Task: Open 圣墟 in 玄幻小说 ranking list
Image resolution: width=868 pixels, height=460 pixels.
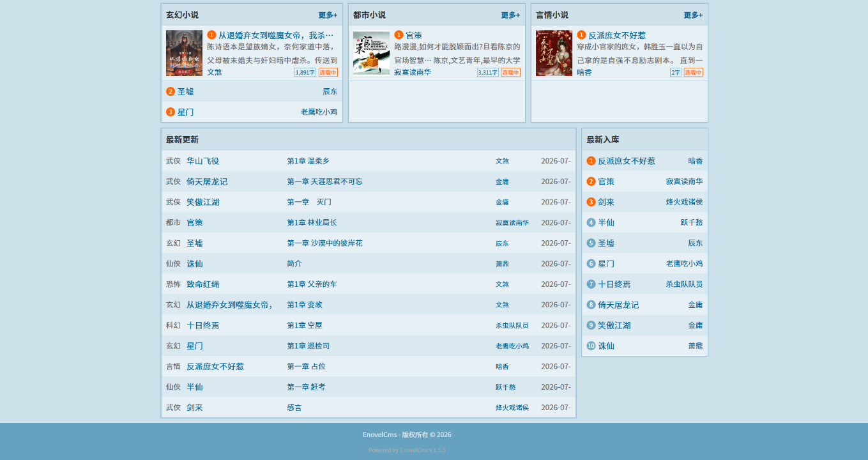Action: point(185,91)
